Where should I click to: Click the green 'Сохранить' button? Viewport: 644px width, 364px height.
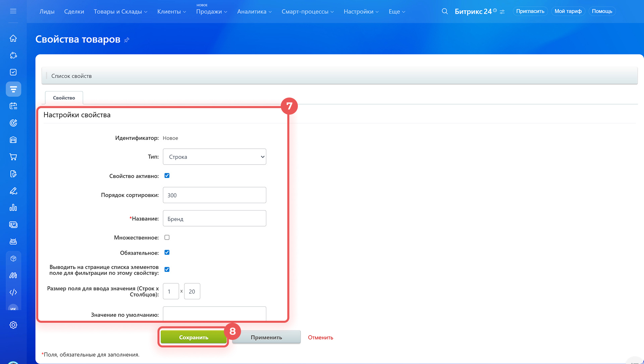(x=194, y=337)
